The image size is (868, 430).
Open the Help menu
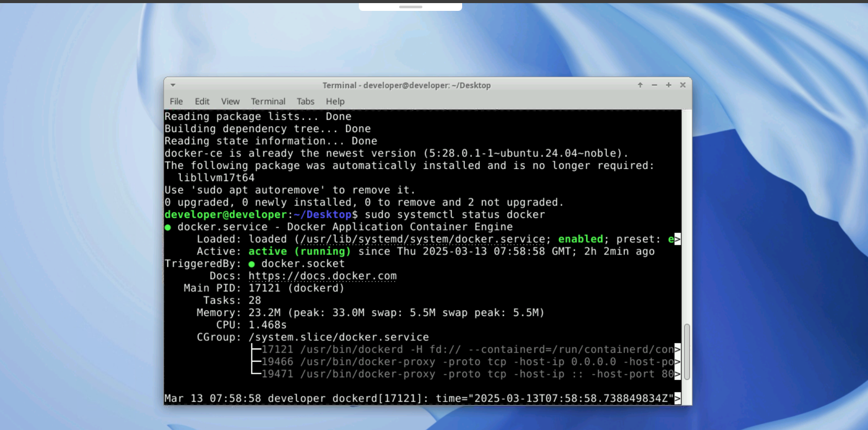tap(335, 101)
